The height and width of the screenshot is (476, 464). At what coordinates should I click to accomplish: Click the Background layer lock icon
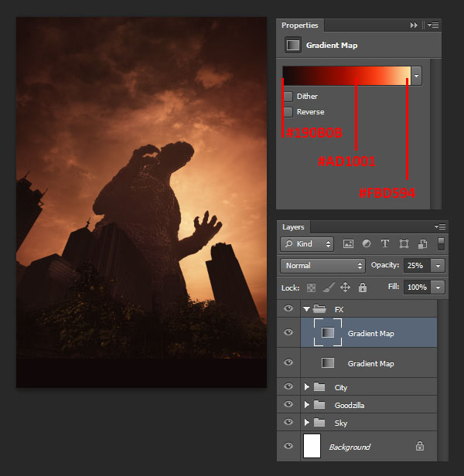pos(420,446)
